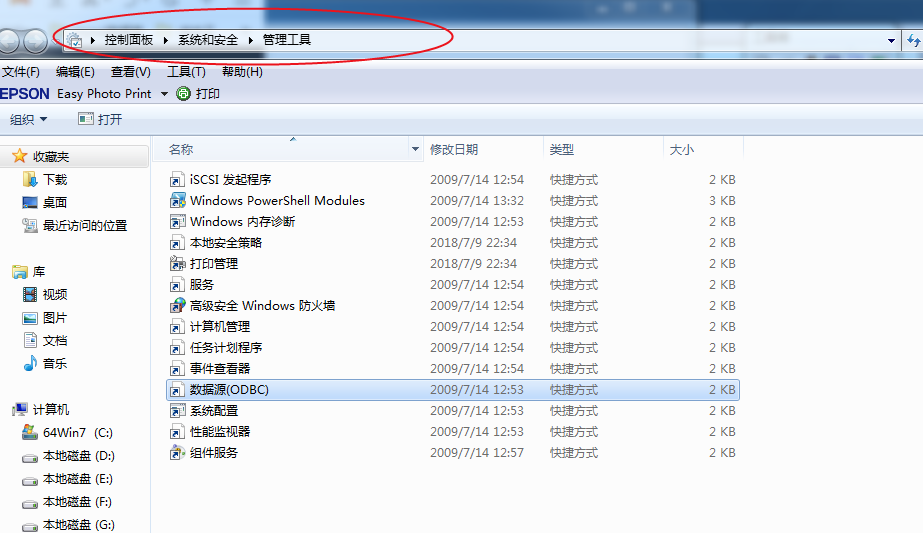Open 本地磁盘 (F:) in the sidebar
923x533 pixels.
click(77, 502)
